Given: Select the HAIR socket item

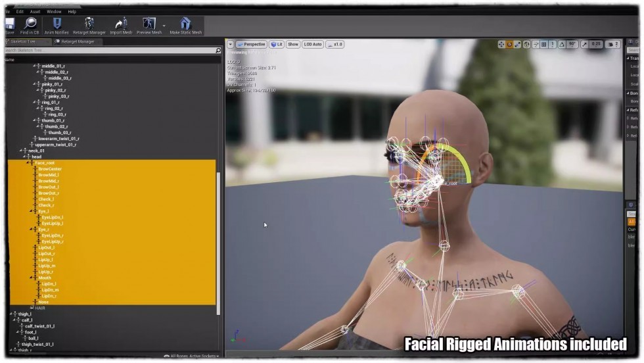Looking at the screenshot, I should point(40,308).
